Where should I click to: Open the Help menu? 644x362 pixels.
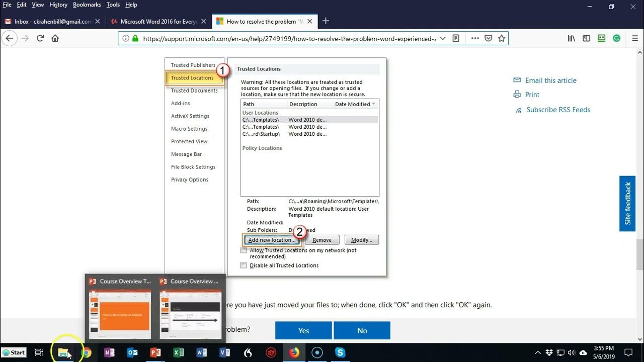pos(131,5)
